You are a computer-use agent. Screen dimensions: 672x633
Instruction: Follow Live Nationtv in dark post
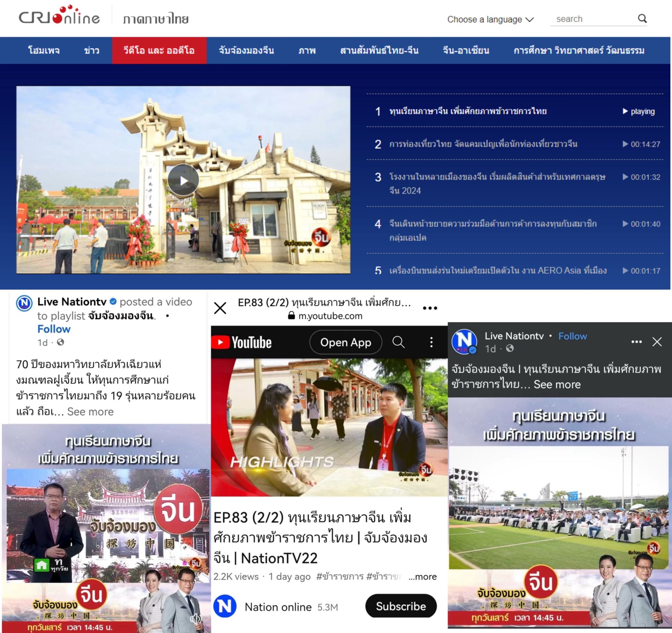[x=572, y=336]
